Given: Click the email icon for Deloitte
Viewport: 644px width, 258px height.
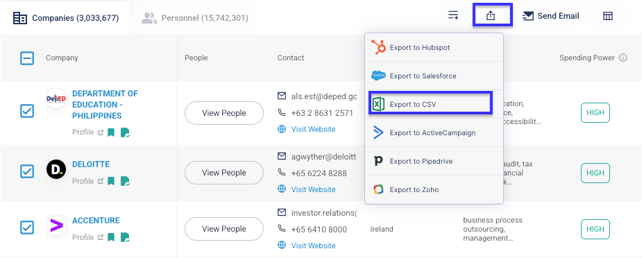Looking at the screenshot, I should (282, 156).
